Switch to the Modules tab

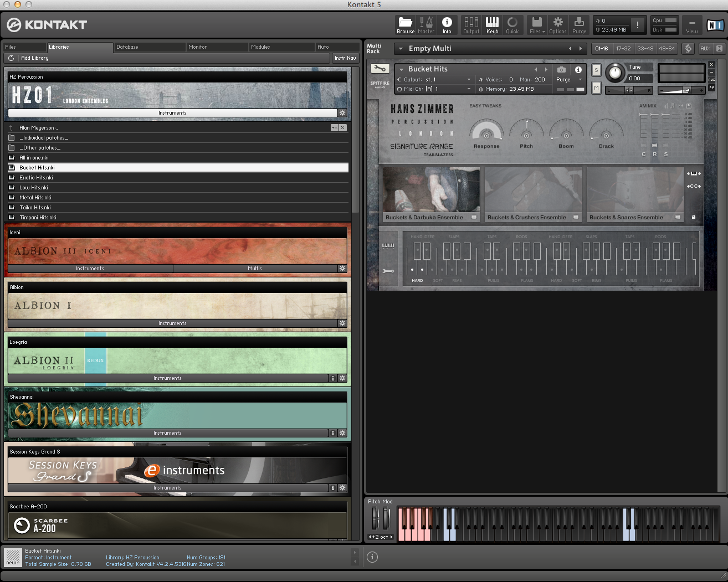[282, 47]
